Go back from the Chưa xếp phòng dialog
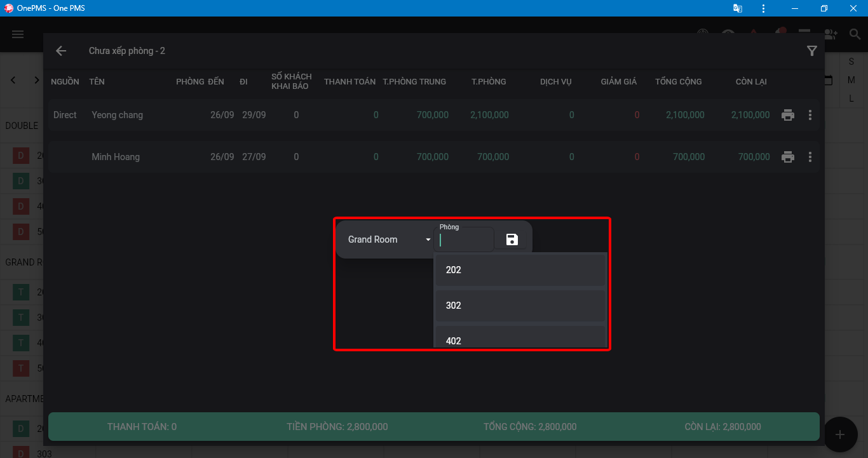Viewport: 868px width, 458px height. pos(61,51)
